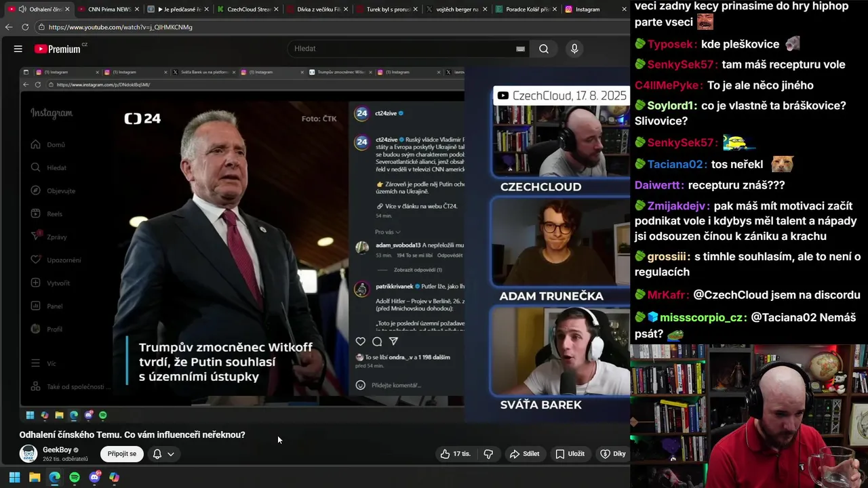Click Vytvořit in the video's Instagram sidebar
The width and height of the screenshot is (868, 488).
(x=51, y=283)
